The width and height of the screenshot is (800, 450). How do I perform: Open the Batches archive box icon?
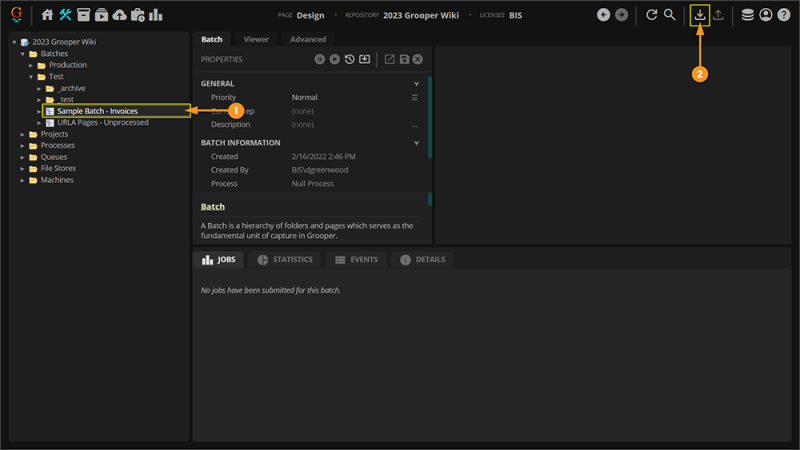[83, 15]
